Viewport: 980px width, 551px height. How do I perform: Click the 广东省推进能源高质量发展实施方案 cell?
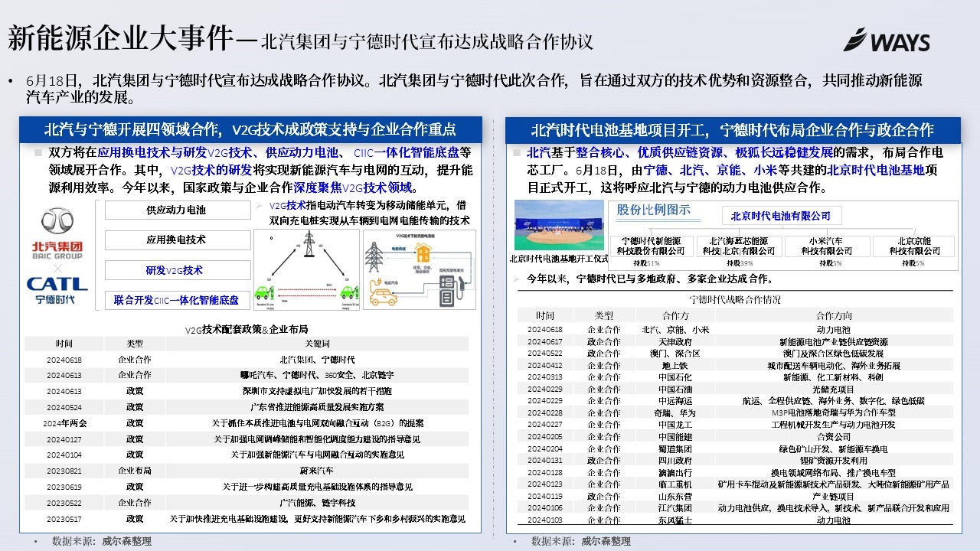pyautogui.click(x=317, y=406)
